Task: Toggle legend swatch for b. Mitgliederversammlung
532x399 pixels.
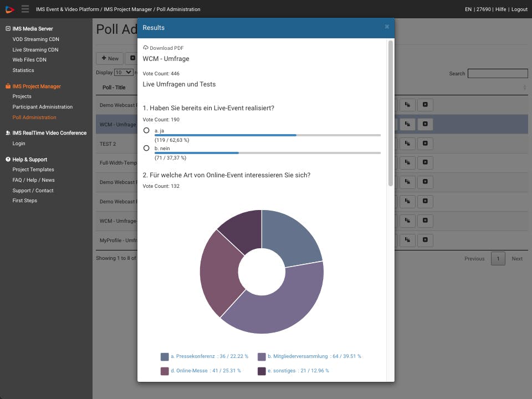Action: (262, 356)
